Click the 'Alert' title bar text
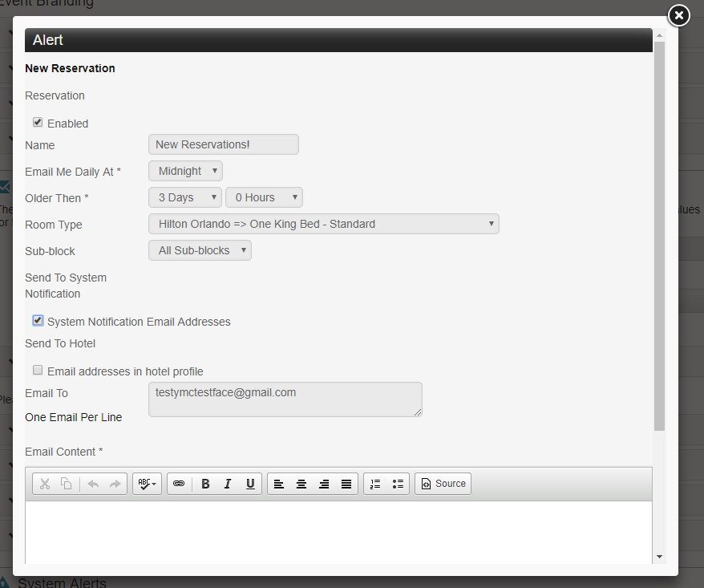 pos(47,40)
